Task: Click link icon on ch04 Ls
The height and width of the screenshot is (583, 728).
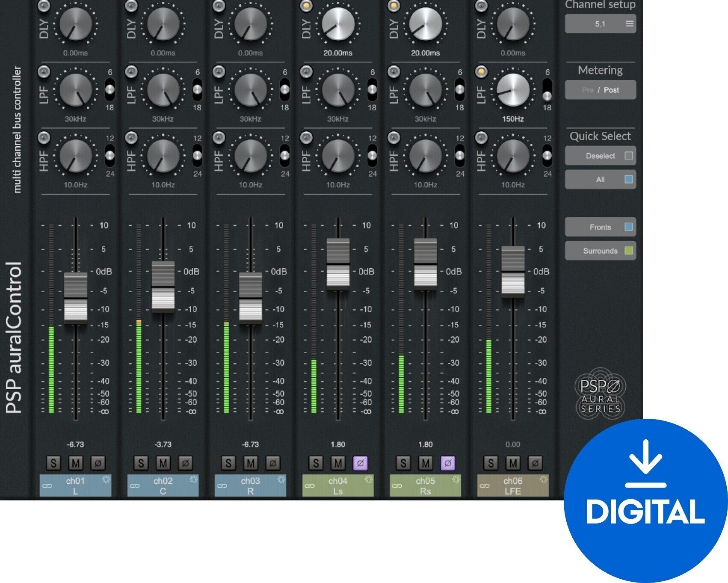Action: [x=310, y=486]
